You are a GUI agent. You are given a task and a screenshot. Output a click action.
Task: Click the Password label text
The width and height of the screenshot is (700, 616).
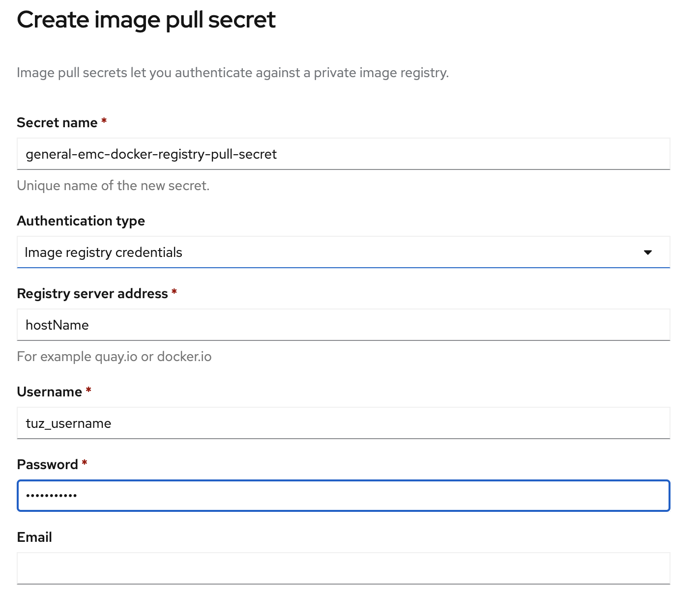point(48,465)
